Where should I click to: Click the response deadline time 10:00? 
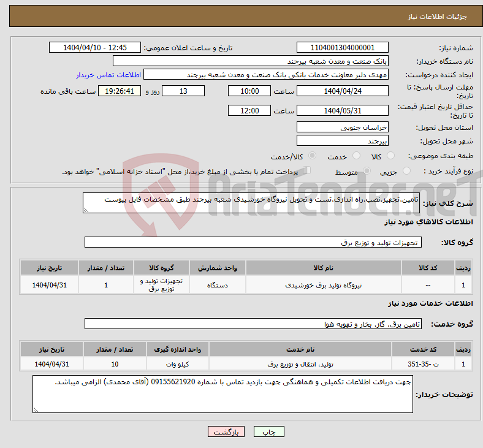click(249, 91)
